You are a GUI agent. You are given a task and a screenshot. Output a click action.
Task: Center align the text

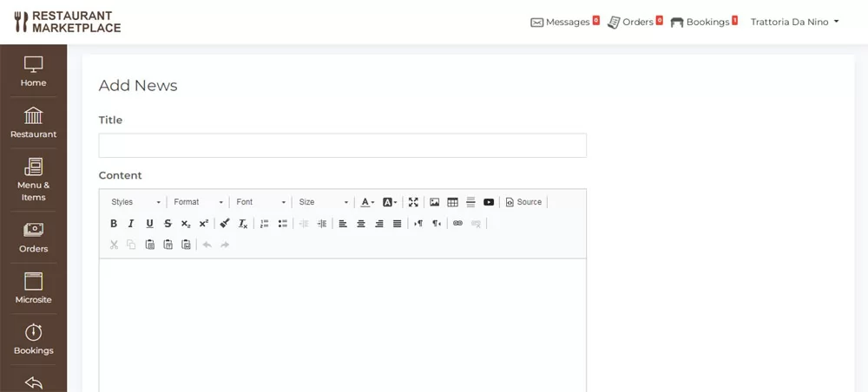tap(361, 224)
